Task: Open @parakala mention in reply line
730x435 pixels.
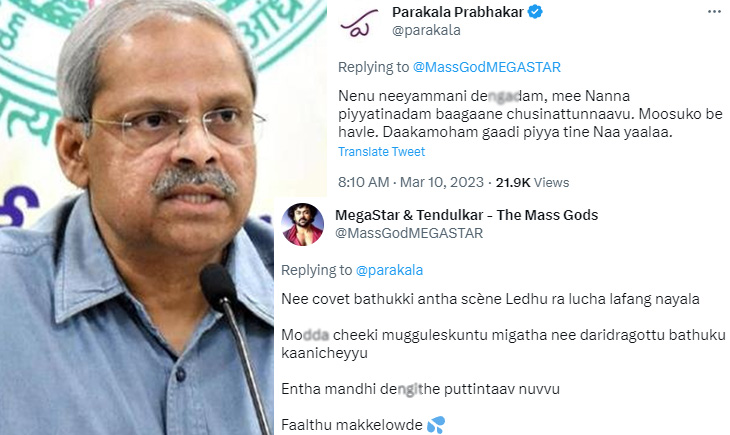Action: point(389,270)
